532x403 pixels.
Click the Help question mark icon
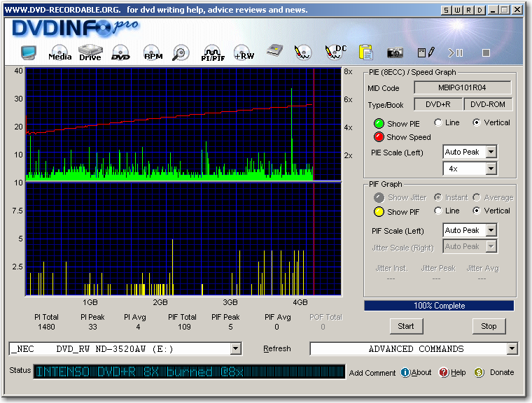443,372
